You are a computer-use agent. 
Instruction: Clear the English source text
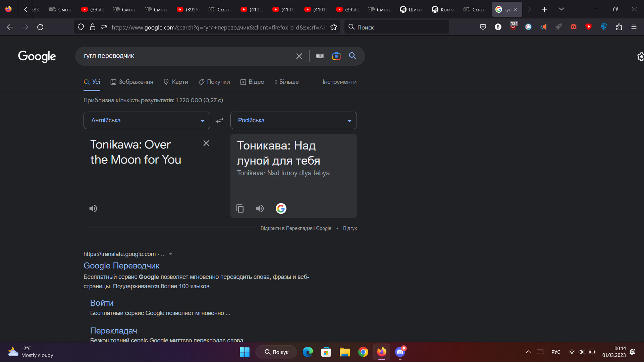point(206,143)
